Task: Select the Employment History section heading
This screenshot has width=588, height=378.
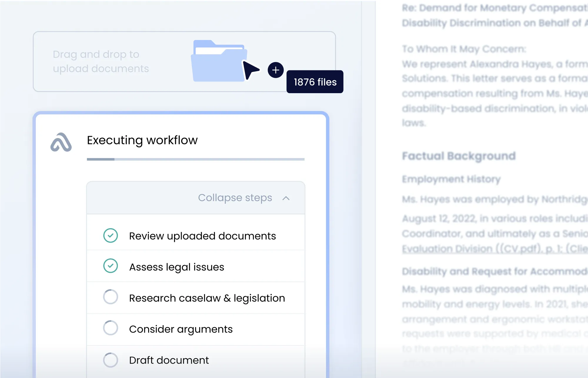Action: [x=450, y=179]
